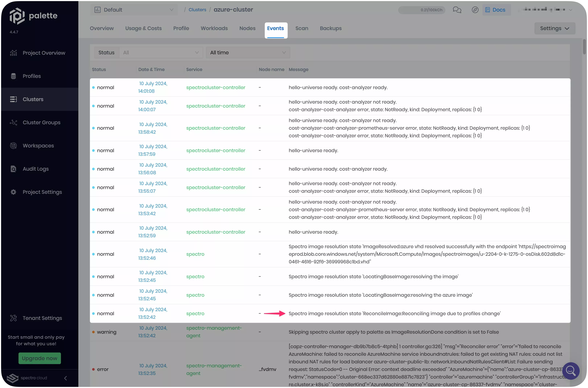Click the Docs book icon
Viewport: 588px width, 388px height.
coord(487,10)
